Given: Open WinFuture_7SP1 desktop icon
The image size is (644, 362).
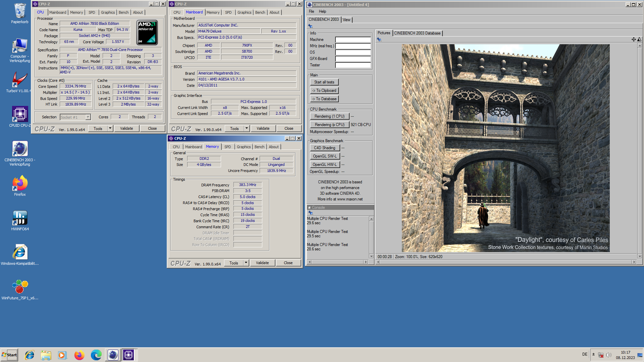Looking at the screenshot, I should [x=20, y=289].
